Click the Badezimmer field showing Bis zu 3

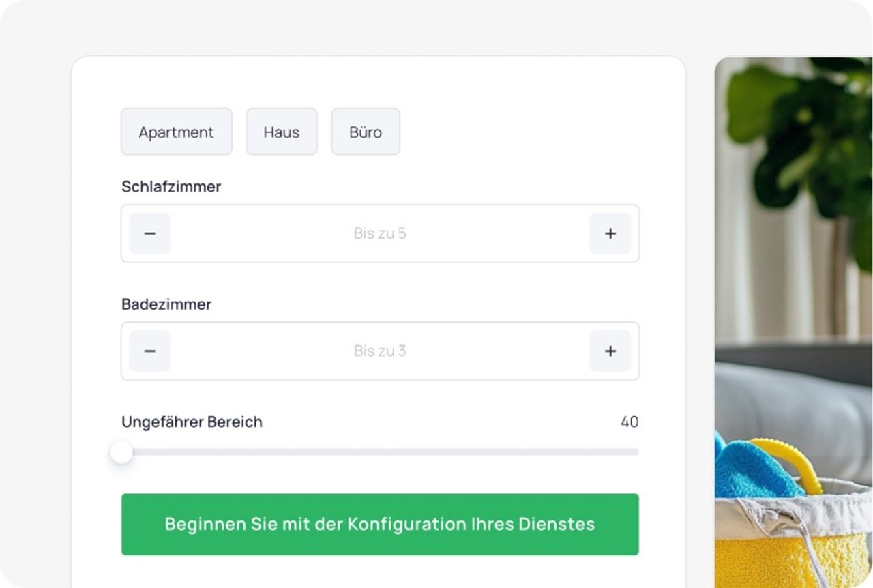pos(380,351)
